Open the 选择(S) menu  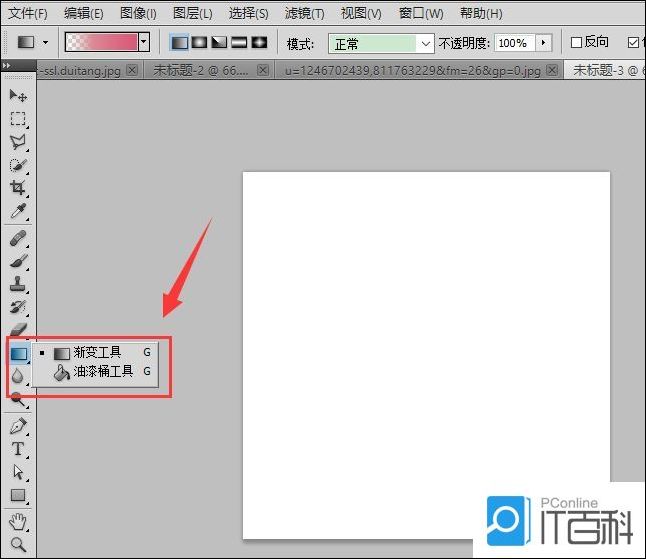[248, 14]
